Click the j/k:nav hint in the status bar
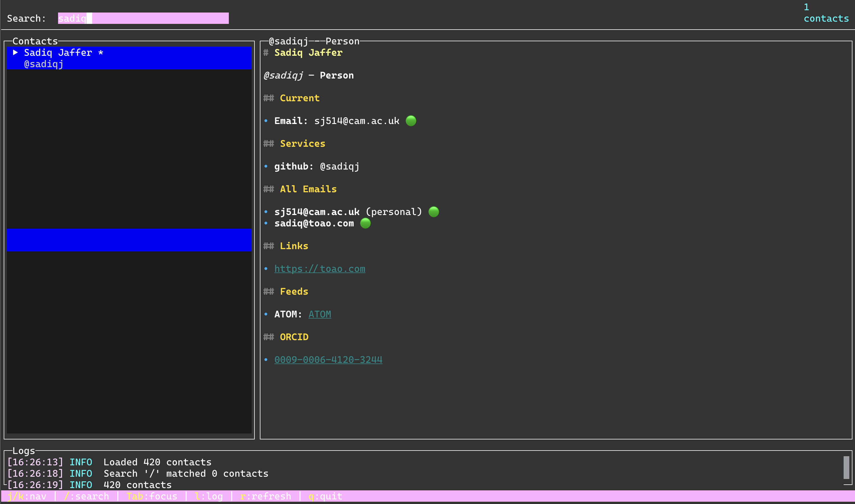Screen dimensions: 855x504 (x=27, y=496)
